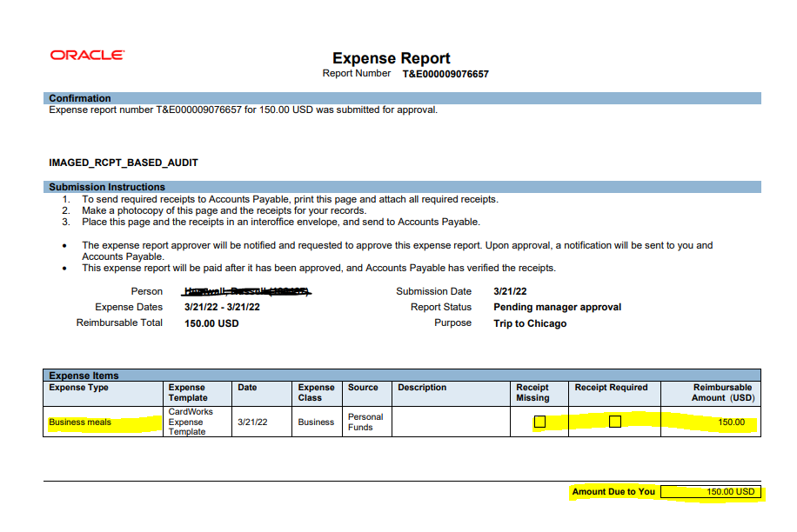
Task: Click the Expense Report title
Action: point(390,57)
